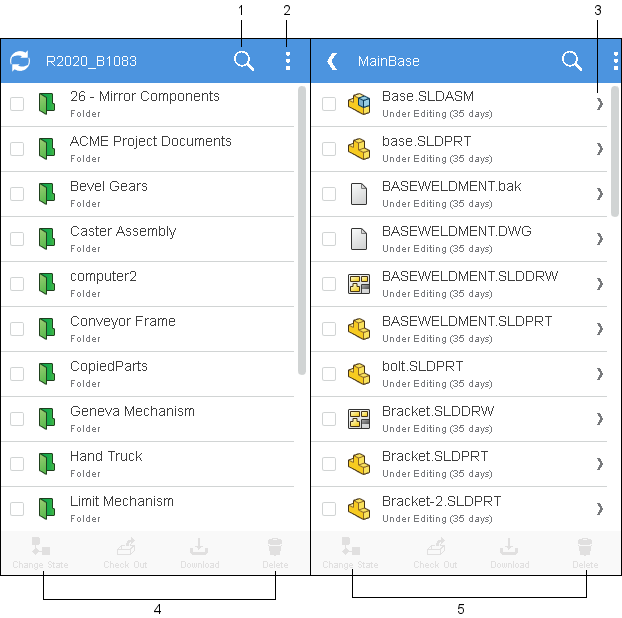Expand the chevron for BASEWELDMENT.DWG
The image size is (622, 618).
[600, 238]
